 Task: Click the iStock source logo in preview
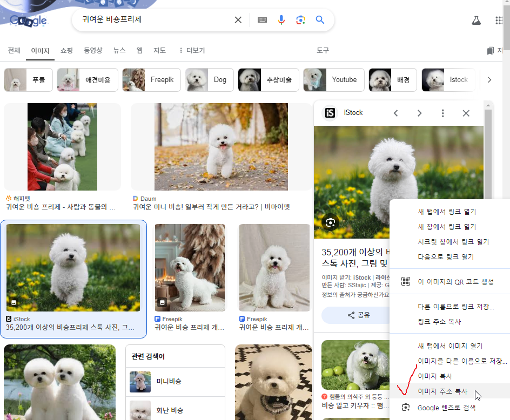point(330,113)
